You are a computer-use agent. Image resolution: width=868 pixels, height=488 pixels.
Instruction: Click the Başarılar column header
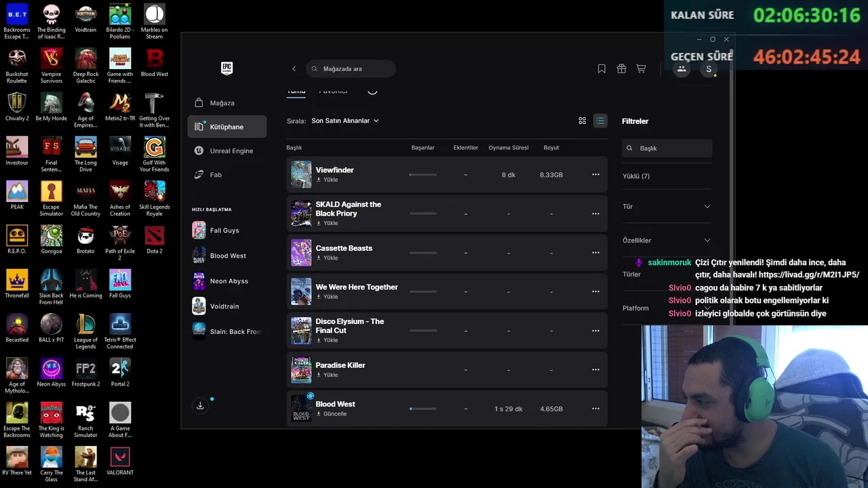pos(422,148)
